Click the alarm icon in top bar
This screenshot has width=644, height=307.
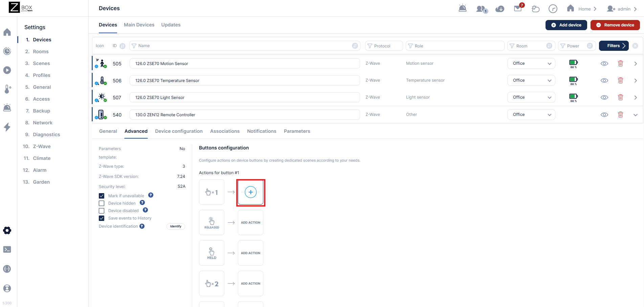point(463,8)
